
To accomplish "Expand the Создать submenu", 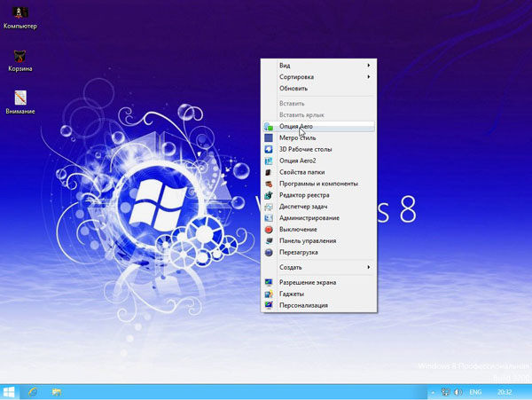I will tap(319, 267).
